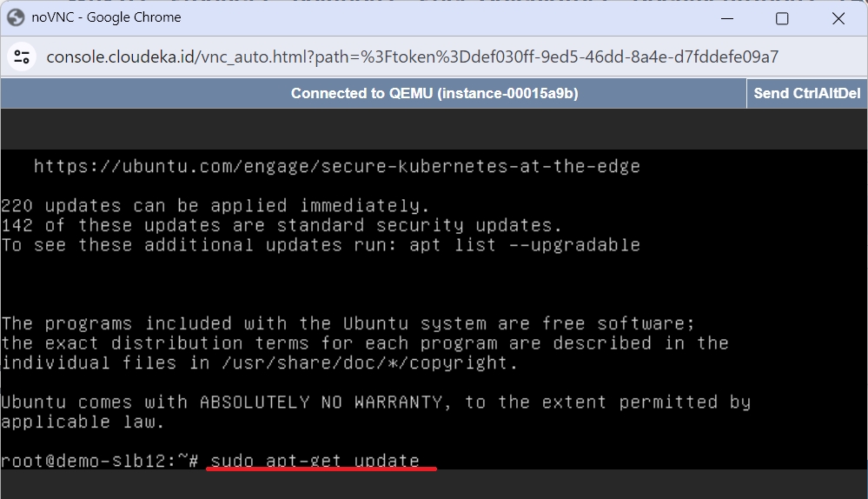This screenshot has height=499, width=868.
Task: Close the noVNC Chrome window
Action: pyautogui.click(x=838, y=18)
